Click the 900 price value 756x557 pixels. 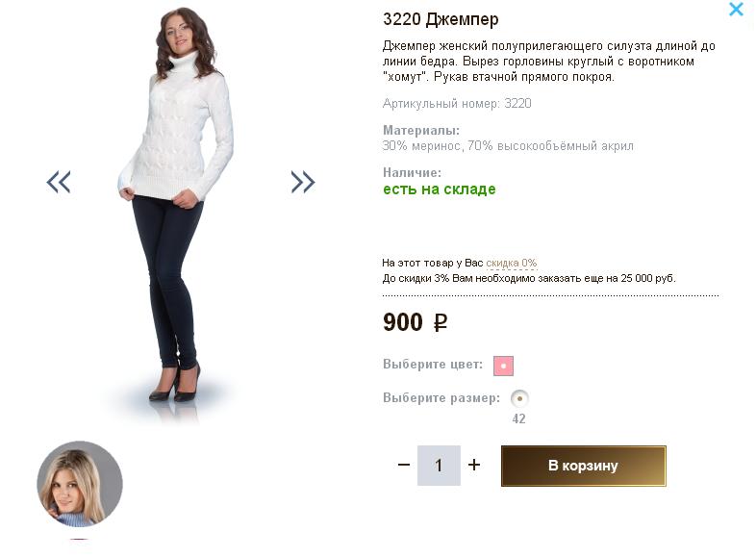point(403,322)
